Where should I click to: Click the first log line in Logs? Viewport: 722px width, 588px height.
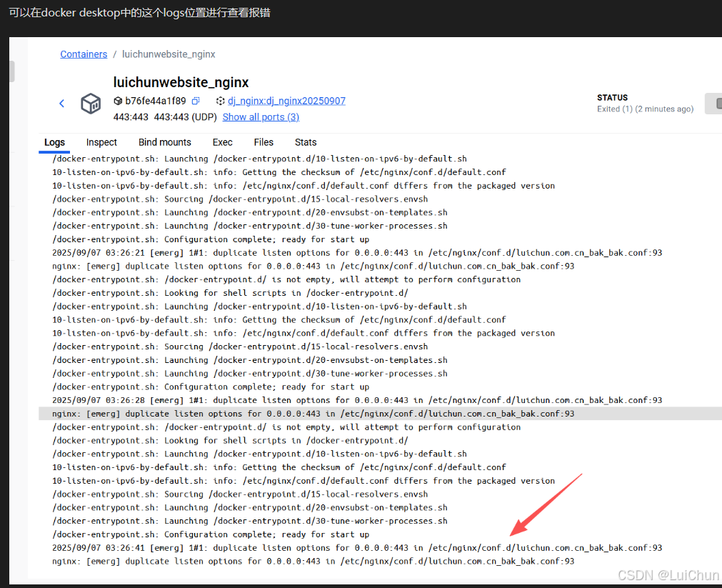pos(259,159)
